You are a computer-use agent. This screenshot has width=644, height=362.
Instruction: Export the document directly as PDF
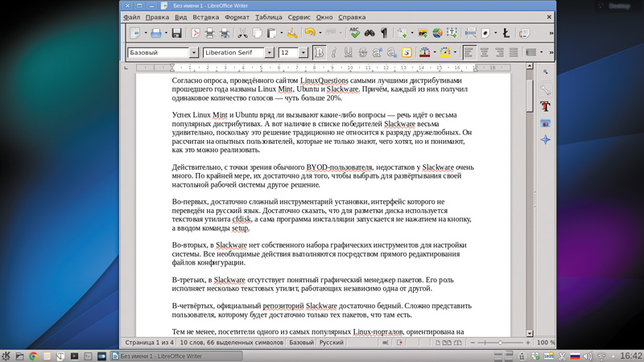tap(196, 33)
